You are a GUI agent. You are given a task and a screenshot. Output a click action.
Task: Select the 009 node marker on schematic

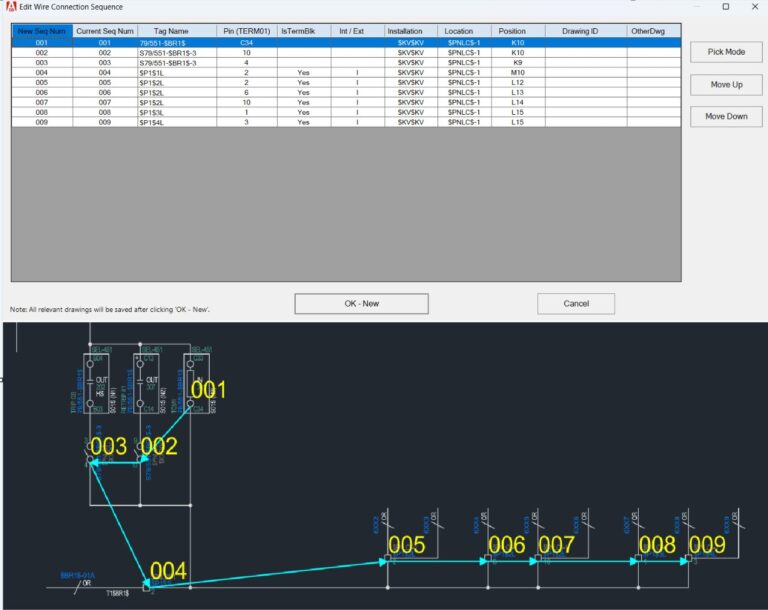coord(707,545)
